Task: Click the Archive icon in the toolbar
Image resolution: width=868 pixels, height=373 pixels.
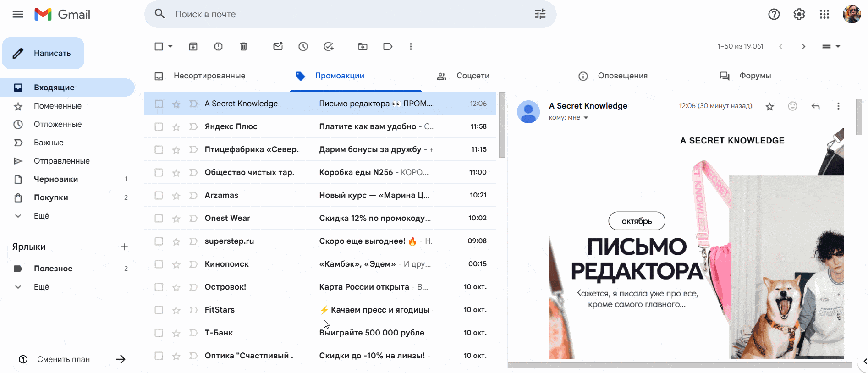Action: tap(193, 46)
